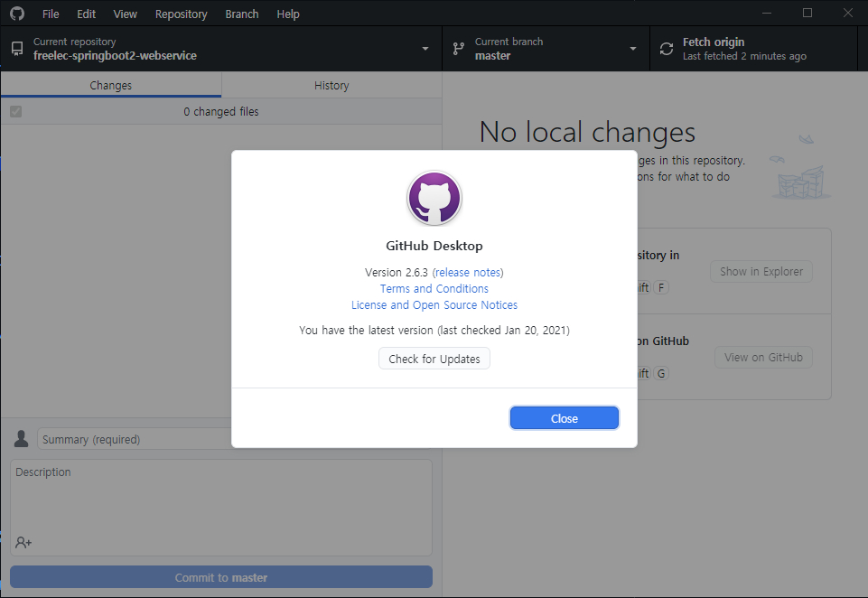This screenshot has height=598, width=868.
Task: Click the latest version status message
Action: tap(434, 330)
